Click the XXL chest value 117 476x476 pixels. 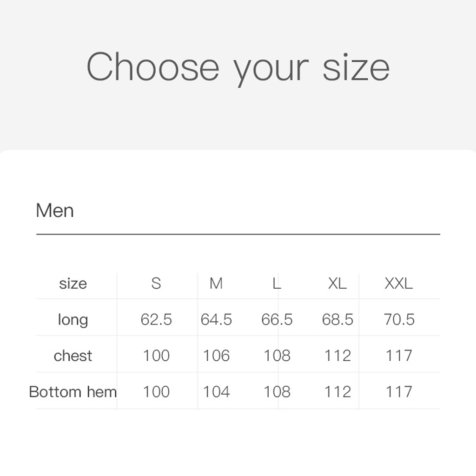(399, 356)
